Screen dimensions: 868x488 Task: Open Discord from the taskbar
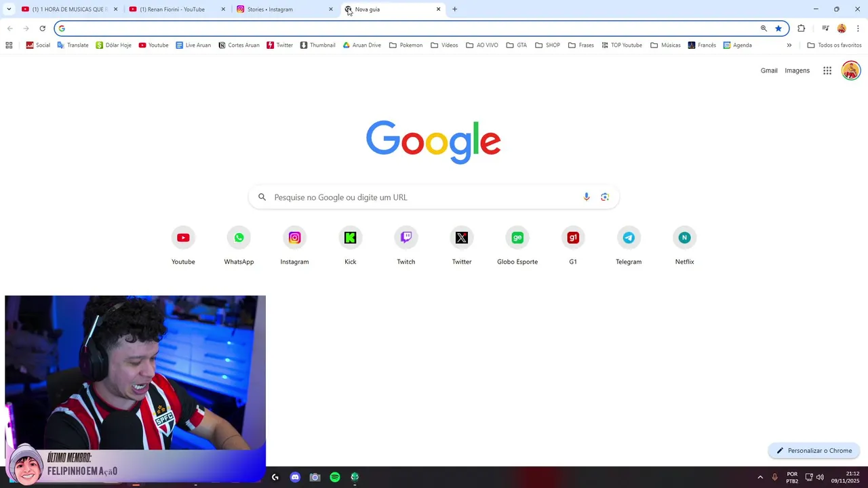point(295,477)
